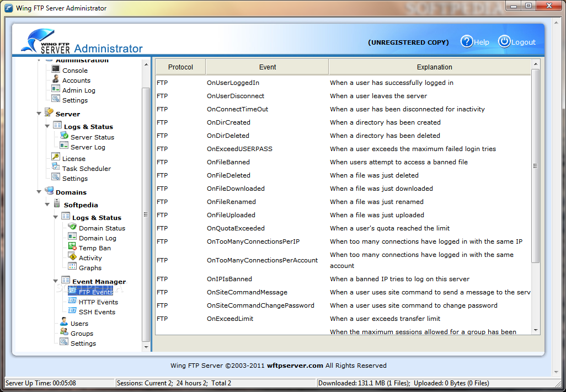
Task: Click the Accounts person icon
Action: [56, 79]
